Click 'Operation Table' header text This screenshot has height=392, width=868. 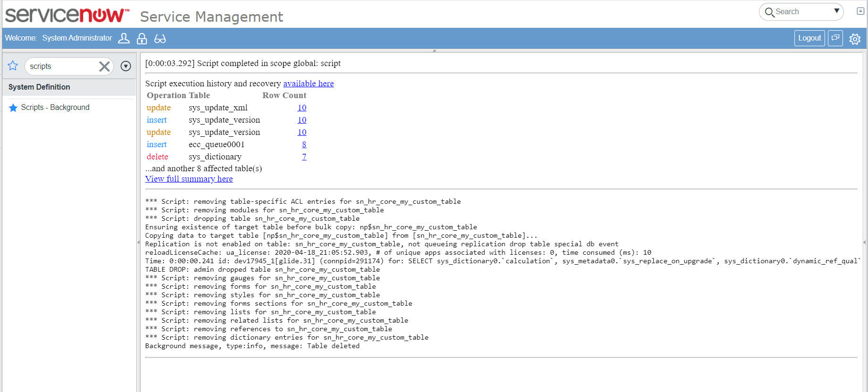tap(178, 95)
